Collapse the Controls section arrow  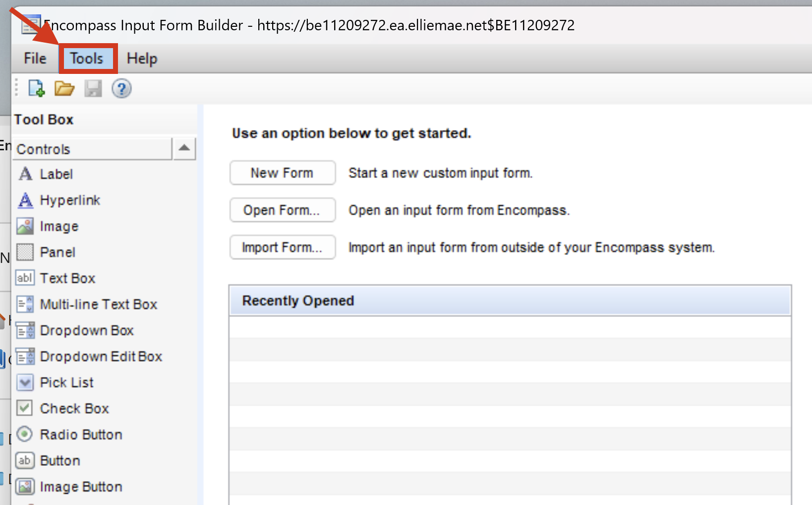click(x=184, y=148)
